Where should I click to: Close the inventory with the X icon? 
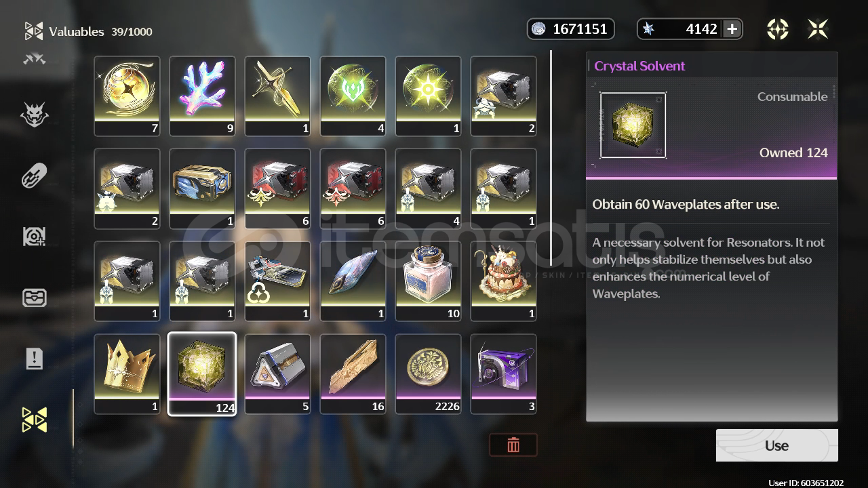pos(818,29)
